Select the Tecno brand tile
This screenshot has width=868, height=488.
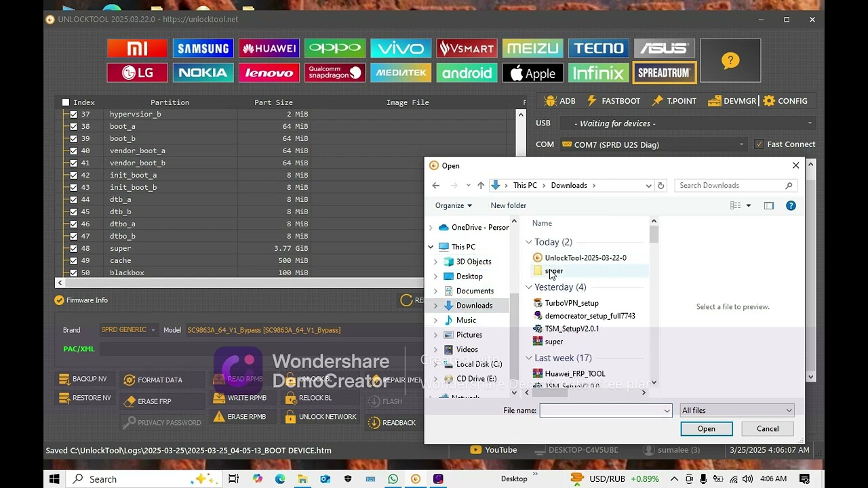click(598, 48)
